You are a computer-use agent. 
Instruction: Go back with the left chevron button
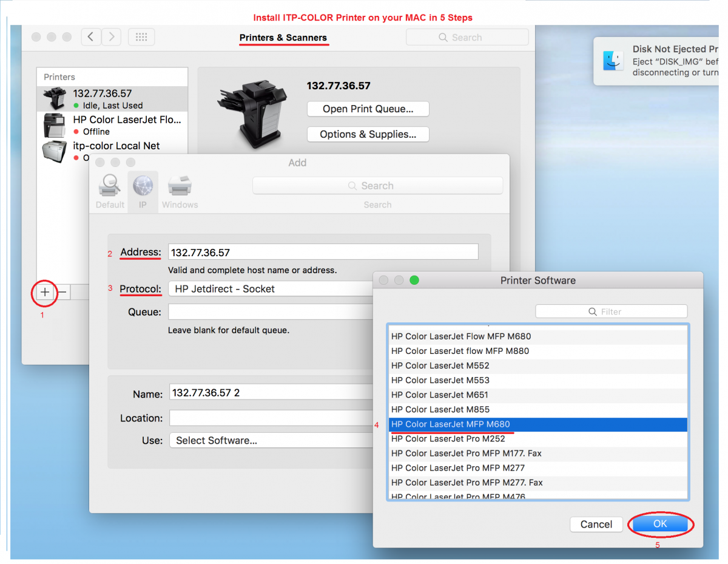click(x=91, y=37)
